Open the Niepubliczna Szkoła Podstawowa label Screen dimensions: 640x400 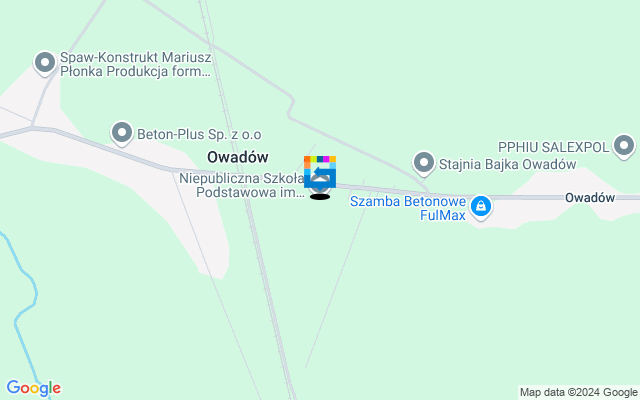coord(243,185)
